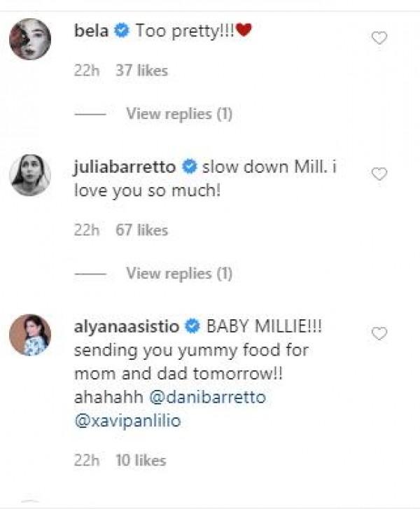This screenshot has width=420, height=509.
Task: Show who gave the 67 likes
Action: point(142,230)
